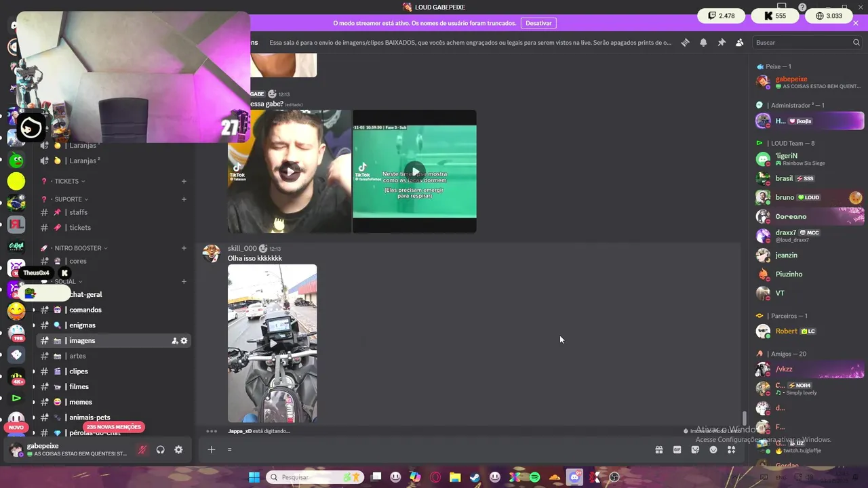
Task: Toggle the member list icon
Action: tap(739, 42)
